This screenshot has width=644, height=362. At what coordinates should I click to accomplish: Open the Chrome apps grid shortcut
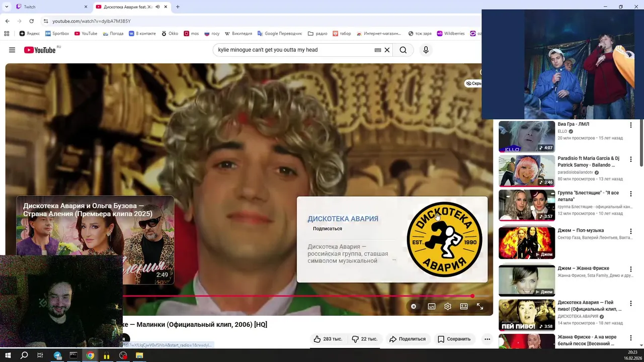[x=7, y=34]
